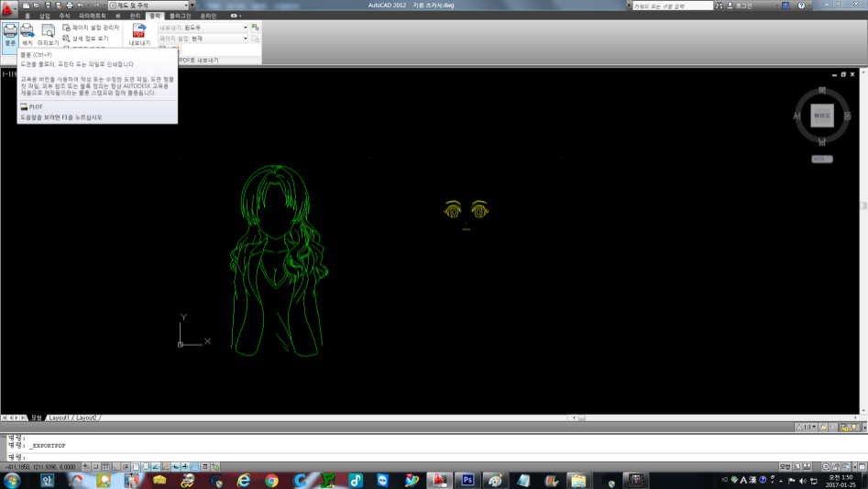Open the WCS dropdown under ViewCube
The image size is (868, 489).
coord(822,159)
